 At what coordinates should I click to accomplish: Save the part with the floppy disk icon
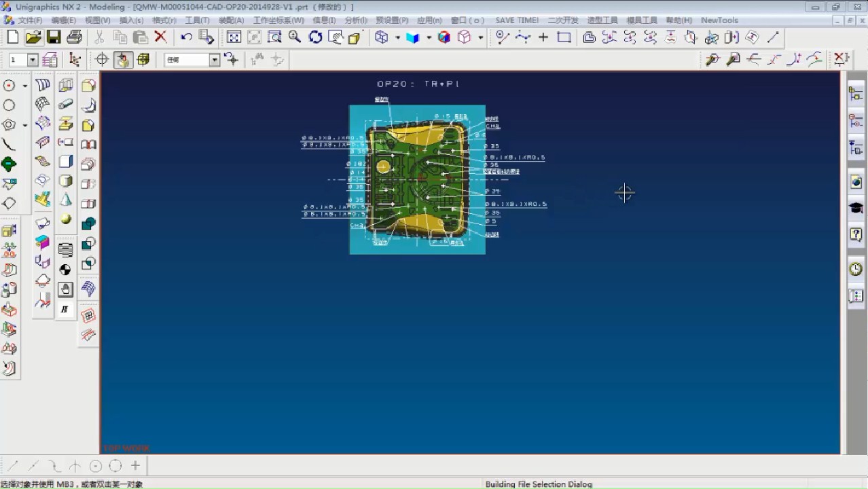pyautogui.click(x=54, y=37)
